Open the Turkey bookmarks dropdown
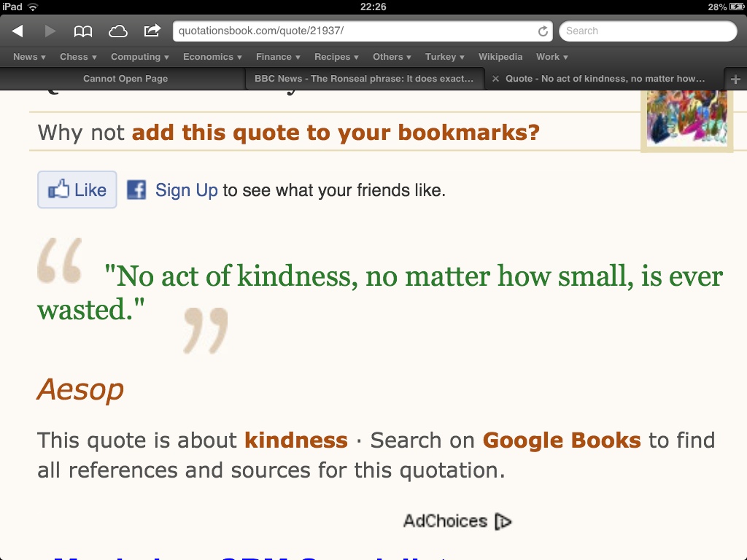Viewport: 747px width, 560px height. click(x=444, y=57)
